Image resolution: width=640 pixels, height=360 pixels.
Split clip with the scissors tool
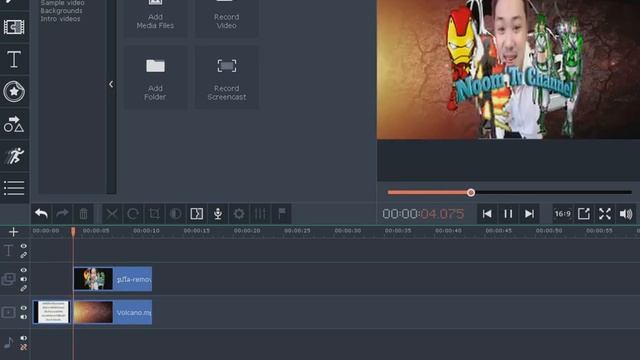tap(112, 214)
